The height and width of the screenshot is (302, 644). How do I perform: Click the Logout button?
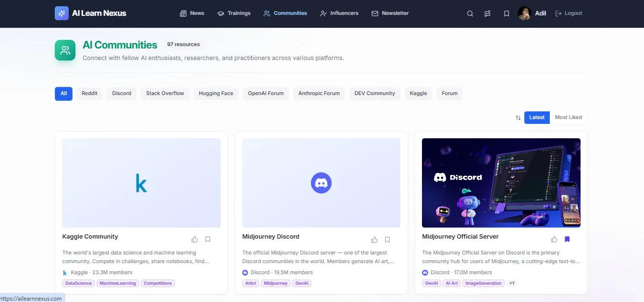[x=569, y=13]
